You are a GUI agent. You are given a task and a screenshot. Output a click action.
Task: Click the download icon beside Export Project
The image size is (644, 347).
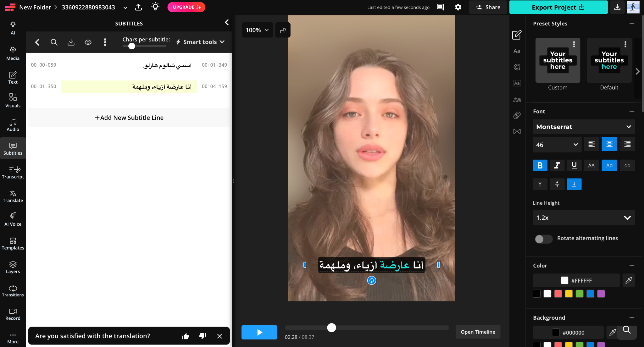pos(617,7)
